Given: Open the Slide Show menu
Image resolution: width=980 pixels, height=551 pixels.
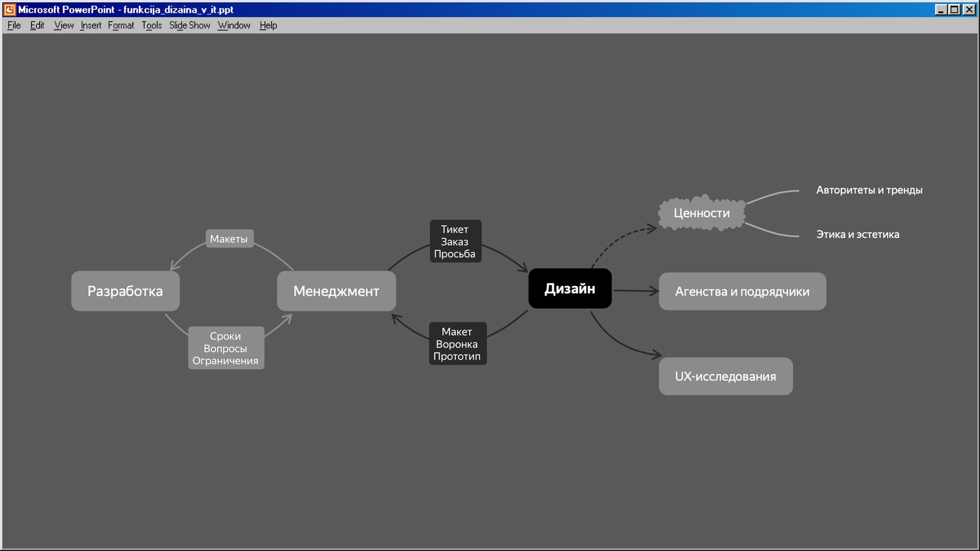Looking at the screenshot, I should pos(189,25).
